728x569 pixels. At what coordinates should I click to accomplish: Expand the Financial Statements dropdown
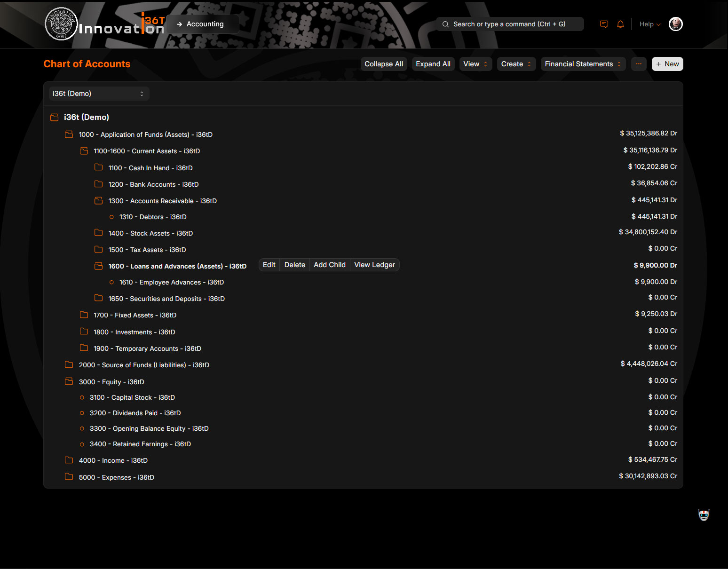pos(583,64)
